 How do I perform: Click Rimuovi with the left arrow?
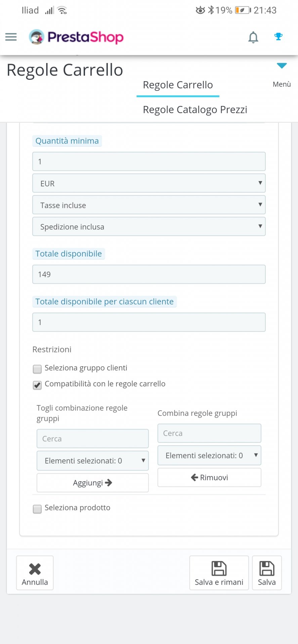pos(209,477)
